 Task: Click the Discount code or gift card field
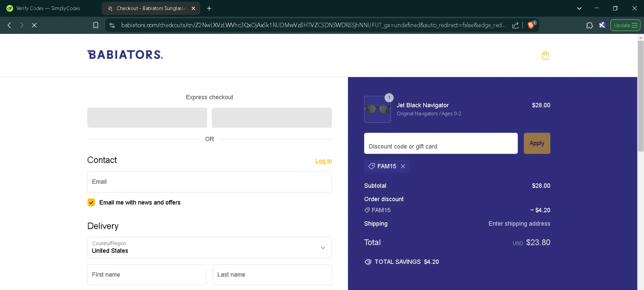(x=441, y=143)
